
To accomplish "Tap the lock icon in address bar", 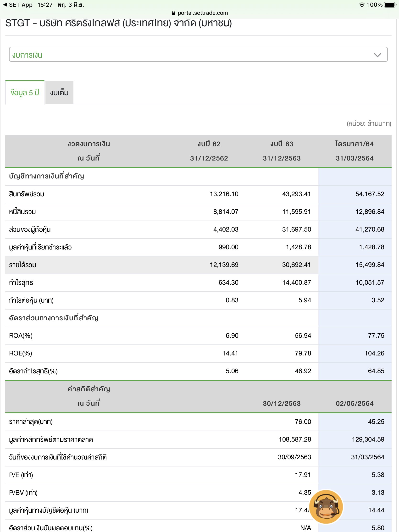I will click(x=173, y=13).
